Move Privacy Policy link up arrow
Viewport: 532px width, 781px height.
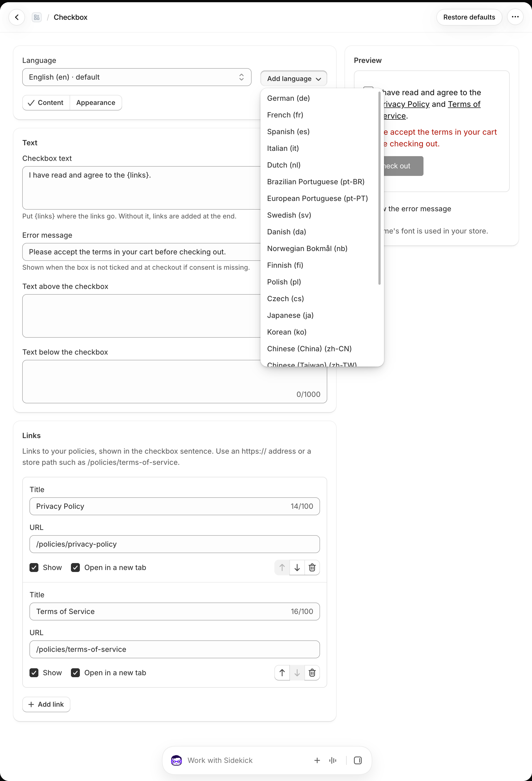[282, 568]
